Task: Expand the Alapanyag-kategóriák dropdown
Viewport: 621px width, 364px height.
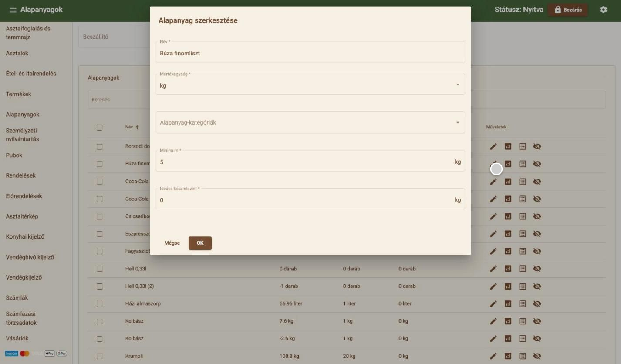Action: 310,122
